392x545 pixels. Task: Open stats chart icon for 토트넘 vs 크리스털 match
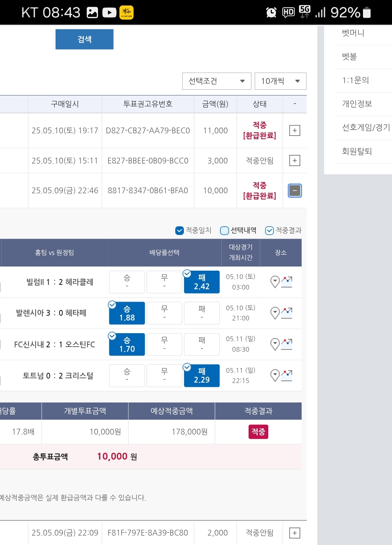click(x=287, y=375)
